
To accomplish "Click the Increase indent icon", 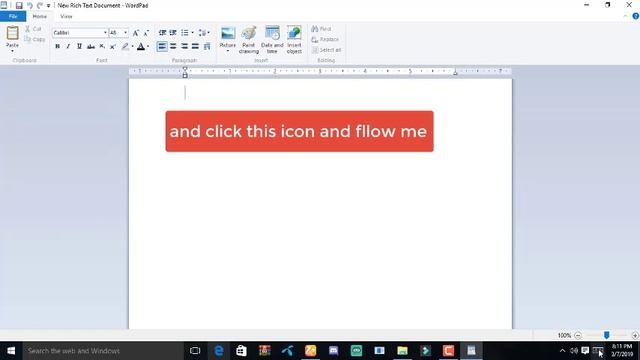I will 173,33.
